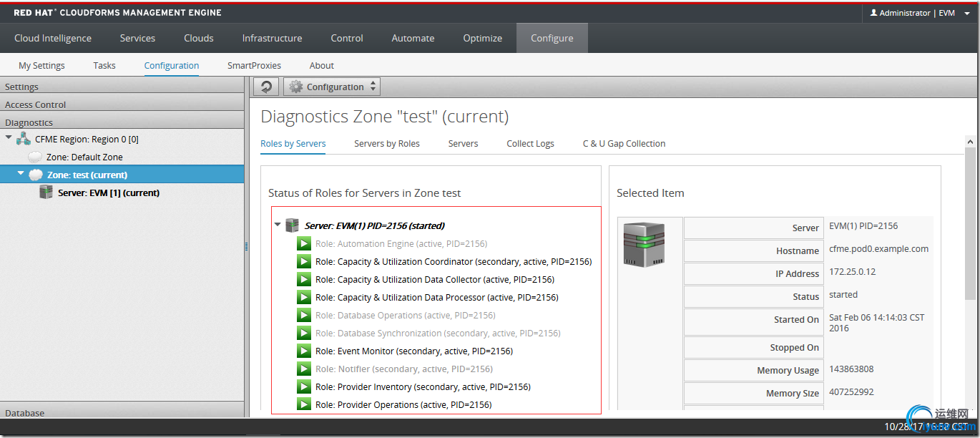The image size is (980, 438).
Task: Click green icon for Event Monitor role
Action: point(304,351)
